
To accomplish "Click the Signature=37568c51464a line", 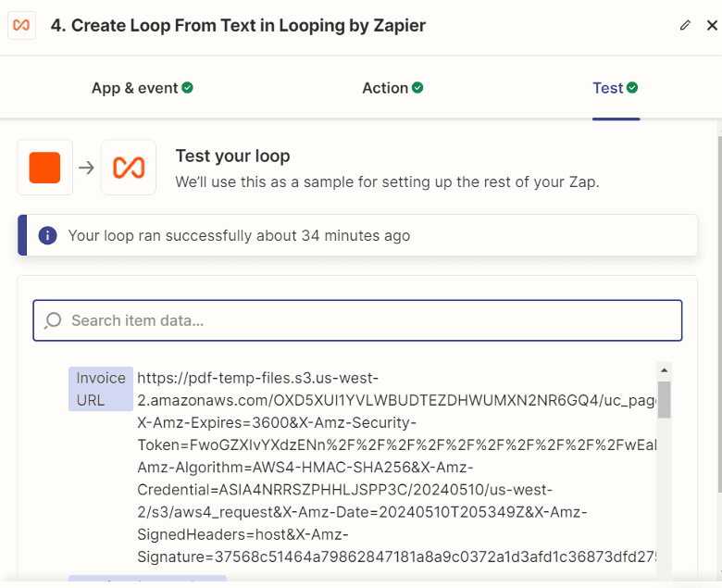I will [397, 557].
